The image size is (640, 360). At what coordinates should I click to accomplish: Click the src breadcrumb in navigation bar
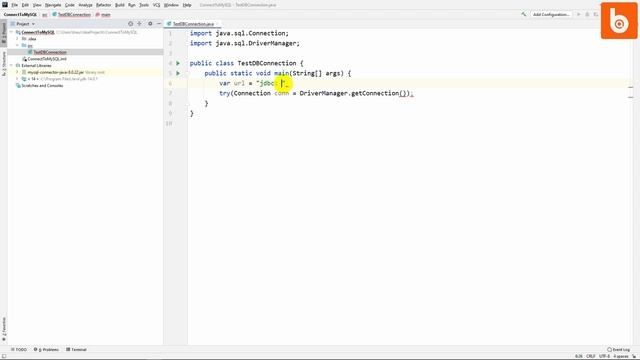click(45, 15)
